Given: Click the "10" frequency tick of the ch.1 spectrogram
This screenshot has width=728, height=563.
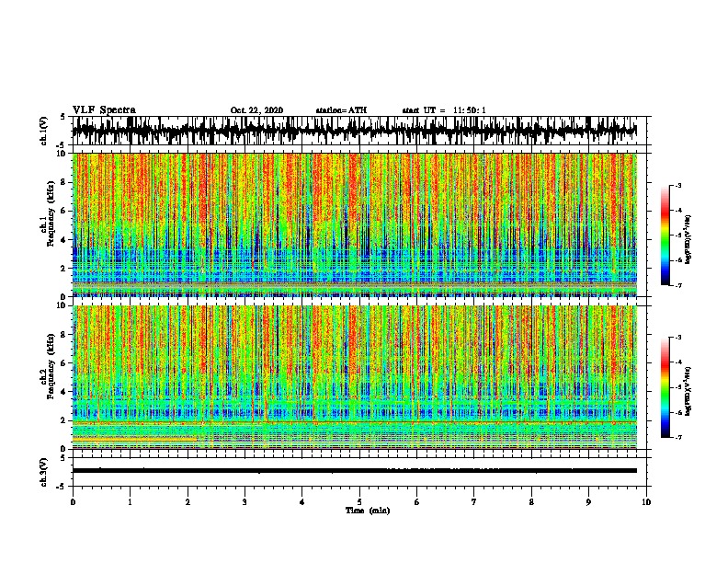Looking at the screenshot, I should (x=63, y=154).
